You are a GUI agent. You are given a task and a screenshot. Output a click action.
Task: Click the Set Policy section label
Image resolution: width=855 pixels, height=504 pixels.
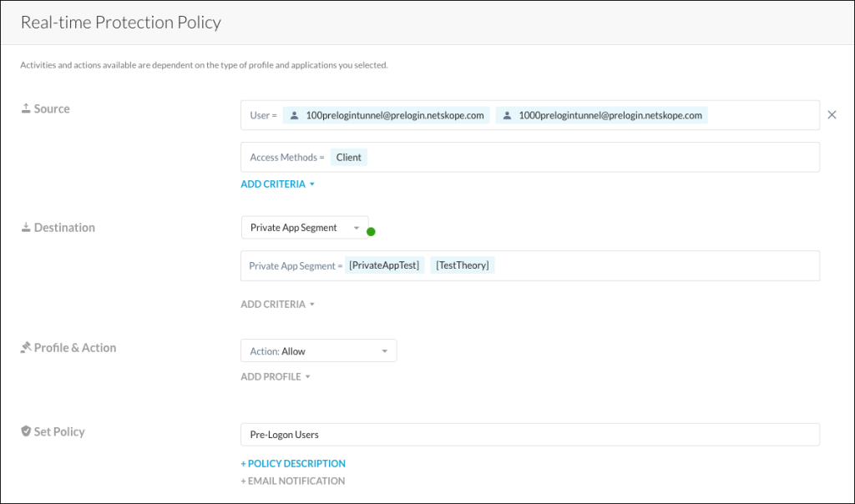(59, 431)
